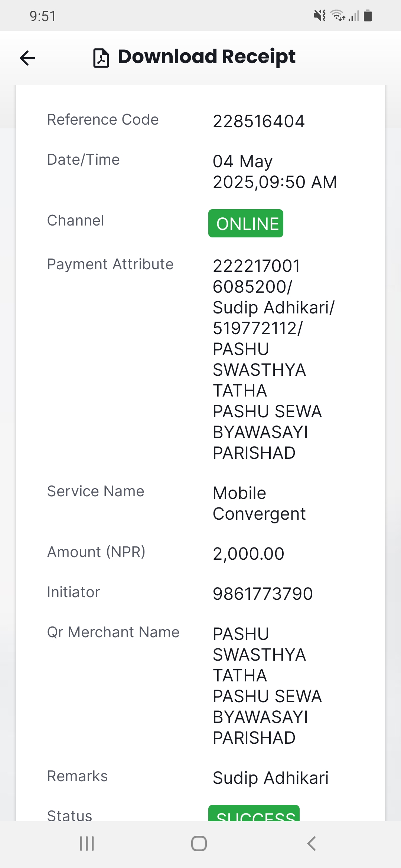Select the Remarks value Sudip Adhikari
401x868 pixels.
pyautogui.click(x=271, y=778)
